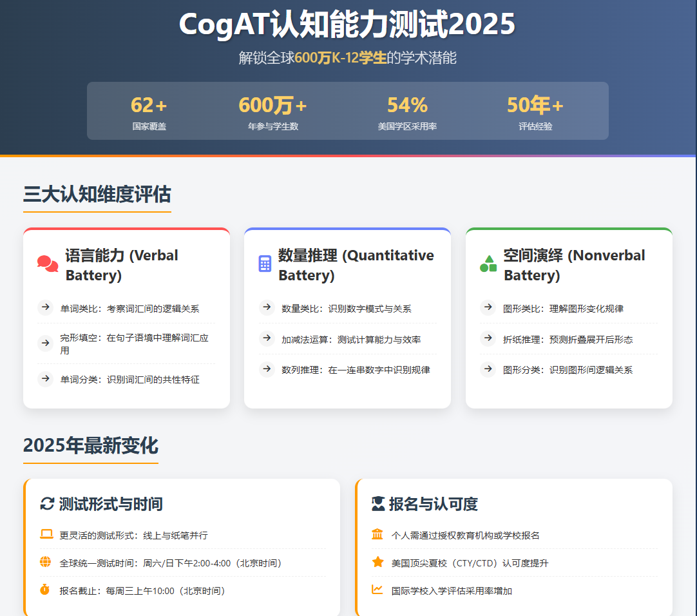
Task: Click the text 国际学校入学评估采用率增加
Action: coord(452,591)
